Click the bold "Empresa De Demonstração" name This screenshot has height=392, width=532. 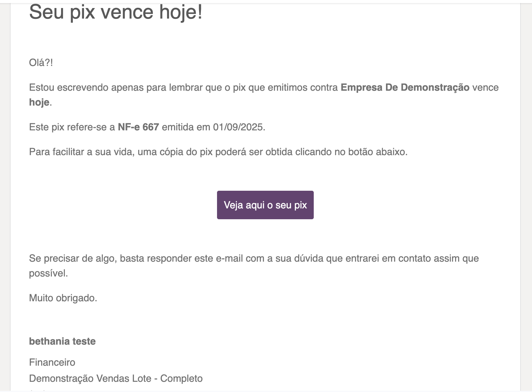pos(405,87)
